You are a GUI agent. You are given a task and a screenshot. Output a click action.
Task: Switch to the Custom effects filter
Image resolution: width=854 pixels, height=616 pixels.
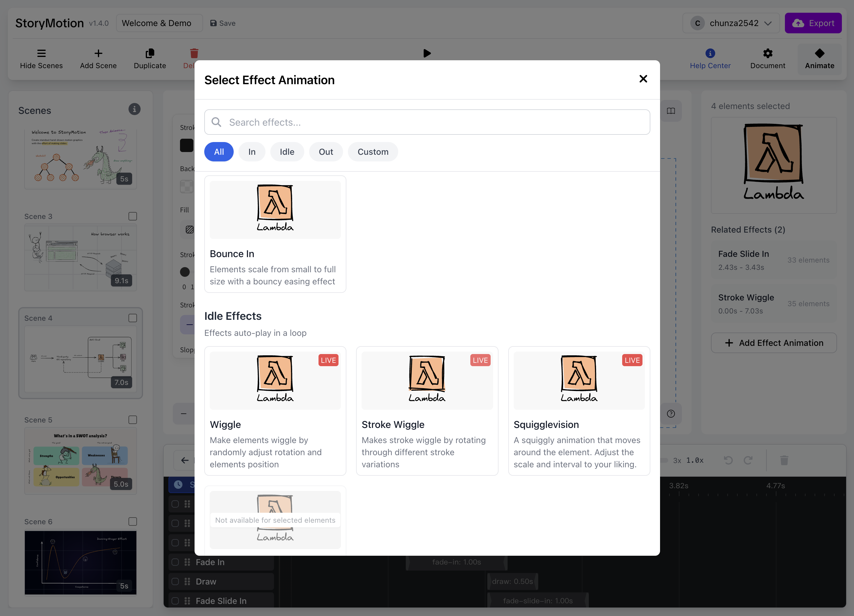tap(373, 152)
